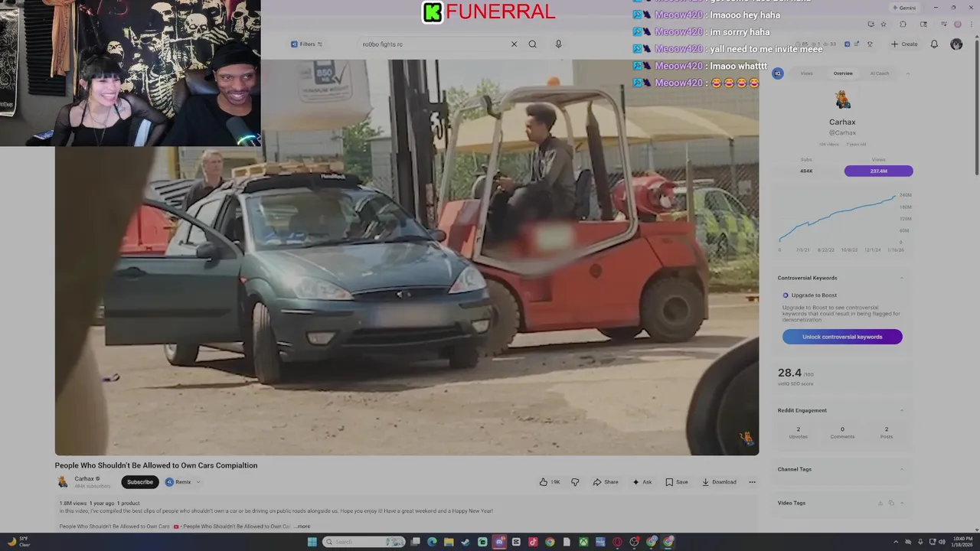Image resolution: width=980 pixels, height=551 pixels.
Task: Click the search field containing 'ro0bo fights rc'
Action: (433, 44)
